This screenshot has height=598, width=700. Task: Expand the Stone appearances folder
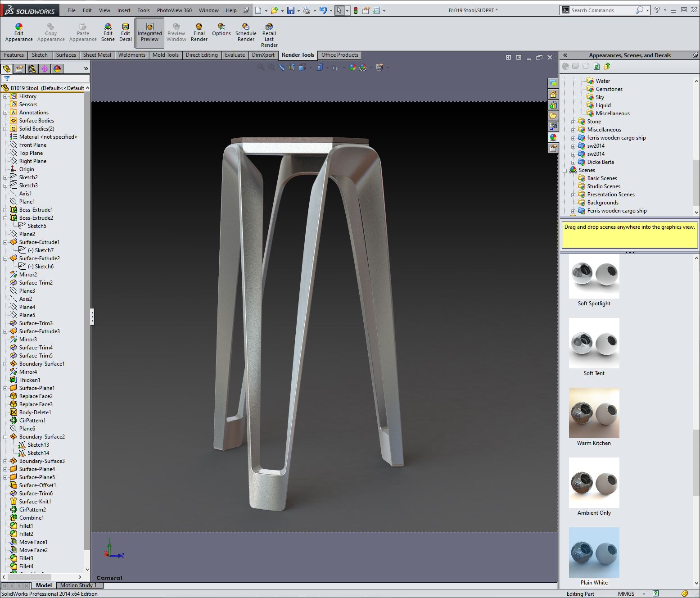pyautogui.click(x=574, y=122)
